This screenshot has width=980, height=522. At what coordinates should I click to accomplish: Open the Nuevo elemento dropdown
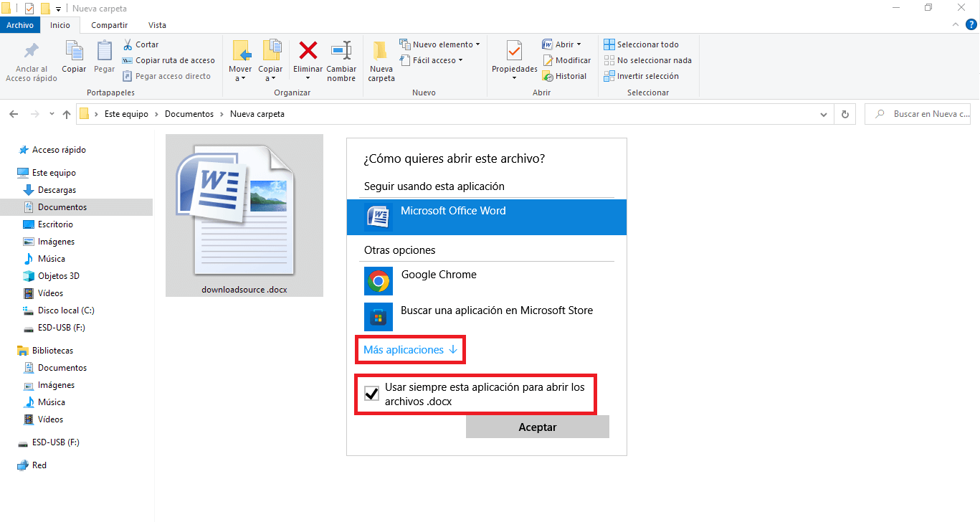click(439, 44)
